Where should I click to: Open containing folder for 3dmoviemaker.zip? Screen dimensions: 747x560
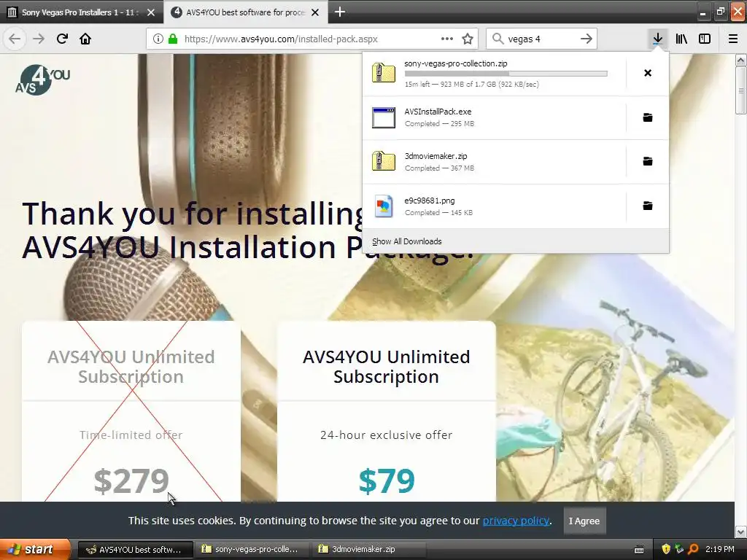click(648, 161)
